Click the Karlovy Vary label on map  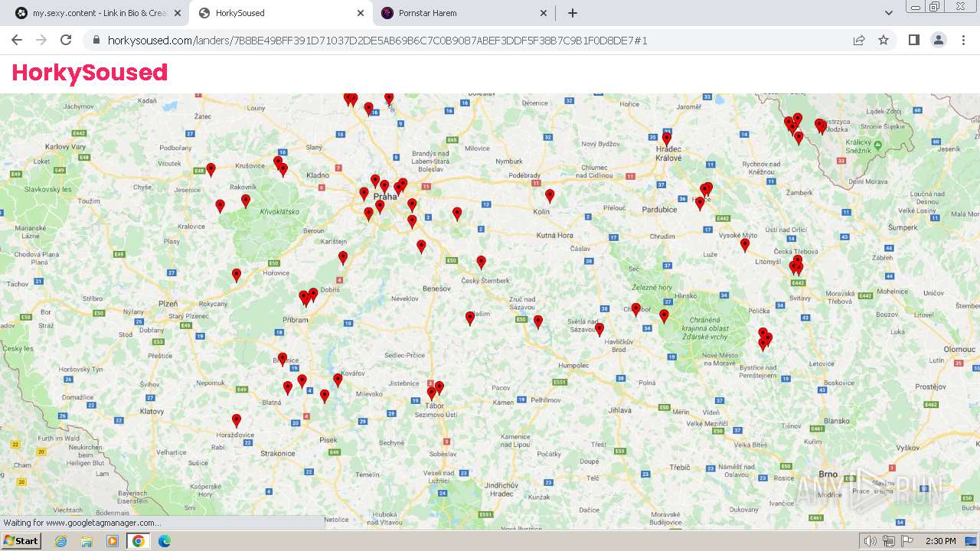[x=66, y=146]
